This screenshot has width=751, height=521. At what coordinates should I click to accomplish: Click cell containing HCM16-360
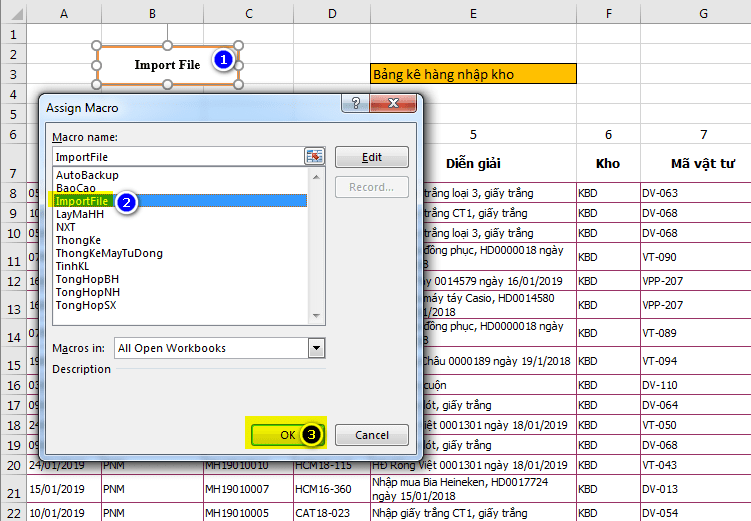(x=332, y=489)
